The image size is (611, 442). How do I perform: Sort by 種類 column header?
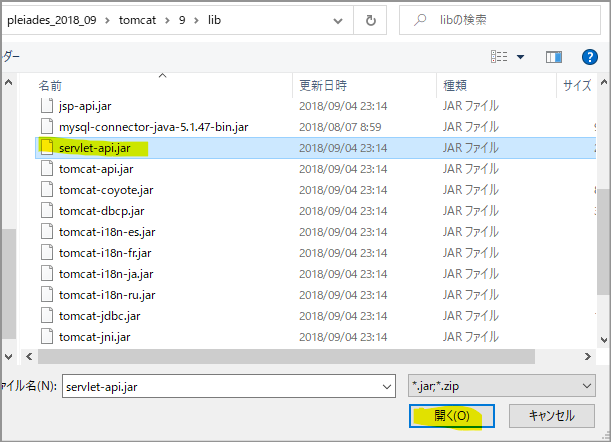455,85
